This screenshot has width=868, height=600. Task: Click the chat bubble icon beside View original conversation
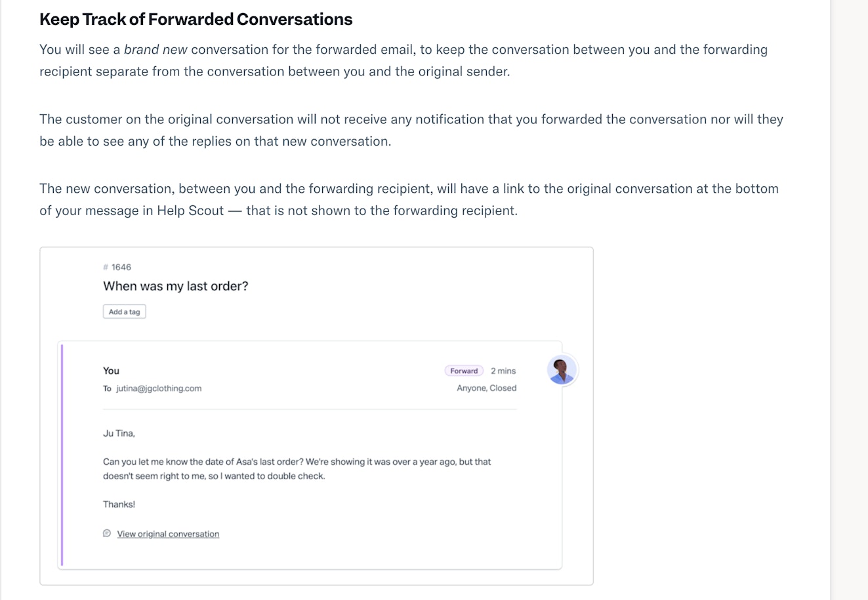pos(107,534)
